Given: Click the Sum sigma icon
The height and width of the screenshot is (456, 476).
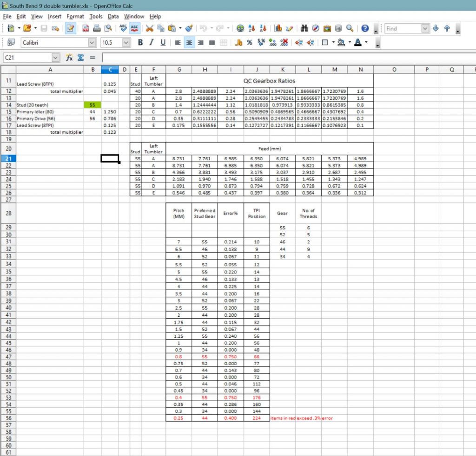Looking at the screenshot, I should pos(80,57).
